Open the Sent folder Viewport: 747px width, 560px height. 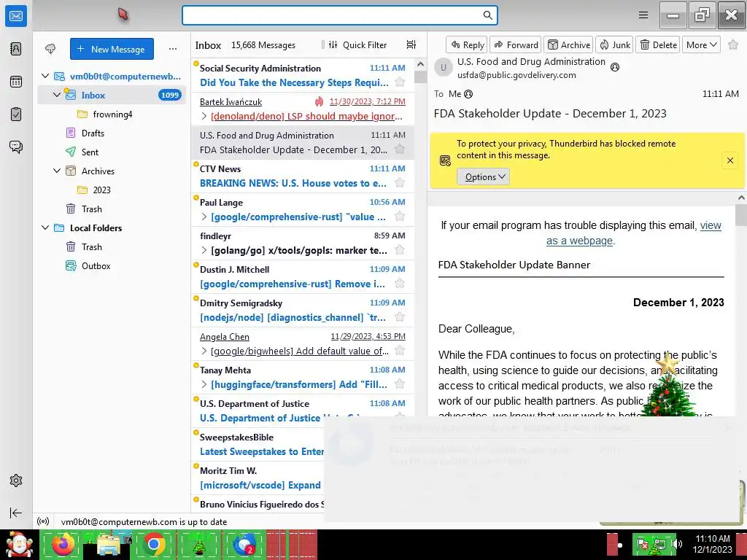tap(90, 152)
